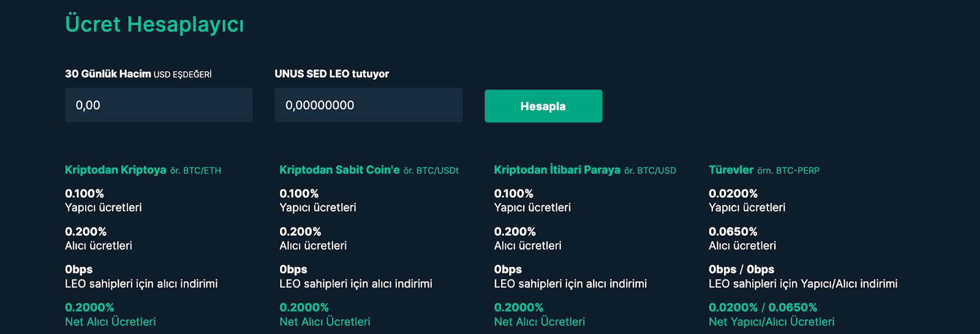
Task: Click Net Alıcı Ücretleri under Kriptodan Kriptoya
Action: (x=110, y=322)
